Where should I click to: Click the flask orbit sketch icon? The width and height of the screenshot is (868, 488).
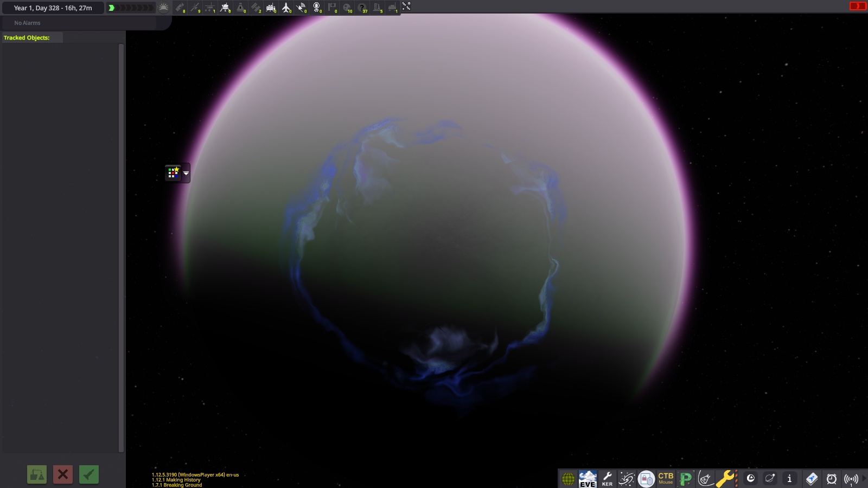pyautogui.click(x=705, y=479)
